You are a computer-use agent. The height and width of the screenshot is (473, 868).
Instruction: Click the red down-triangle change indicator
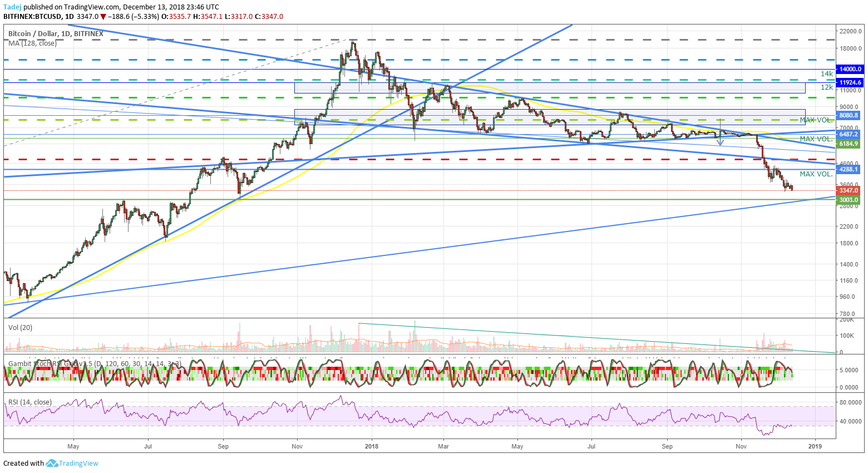pos(103,17)
